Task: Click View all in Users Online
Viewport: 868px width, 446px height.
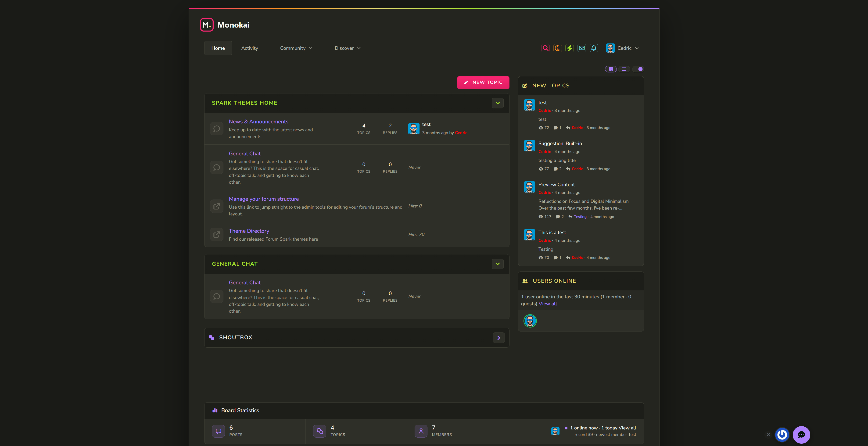Action: pyautogui.click(x=548, y=304)
